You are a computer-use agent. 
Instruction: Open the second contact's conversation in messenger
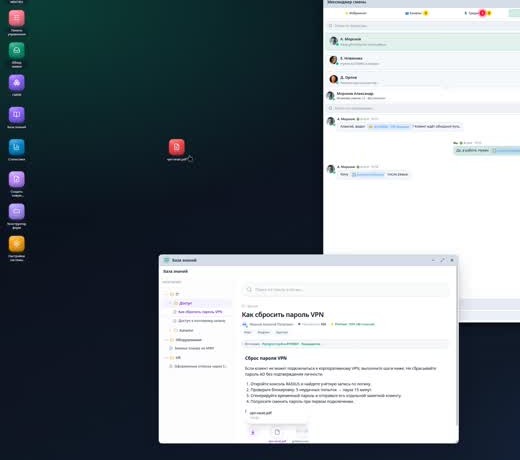(x=423, y=60)
